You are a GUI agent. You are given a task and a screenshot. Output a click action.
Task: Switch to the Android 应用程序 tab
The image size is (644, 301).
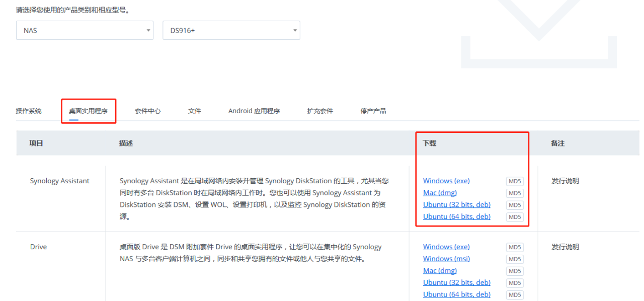click(254, 111)
